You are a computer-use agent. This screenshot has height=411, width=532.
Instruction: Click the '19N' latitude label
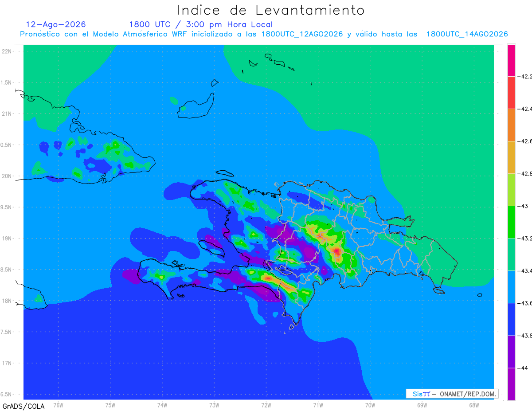(x=7, y=239)
